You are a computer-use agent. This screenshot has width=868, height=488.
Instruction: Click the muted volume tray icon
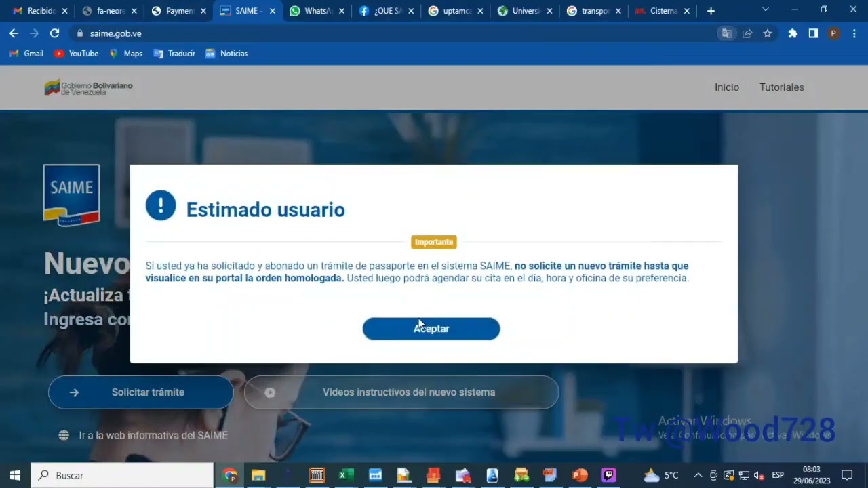point(759,475)
